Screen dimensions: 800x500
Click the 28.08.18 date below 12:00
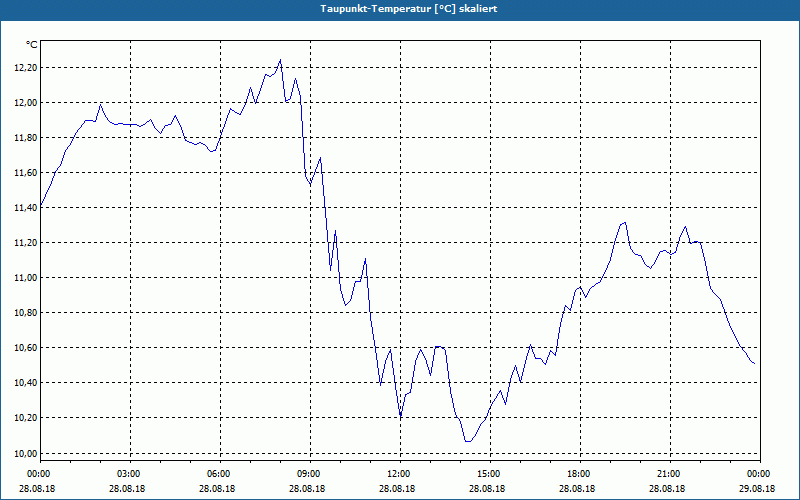397,488
